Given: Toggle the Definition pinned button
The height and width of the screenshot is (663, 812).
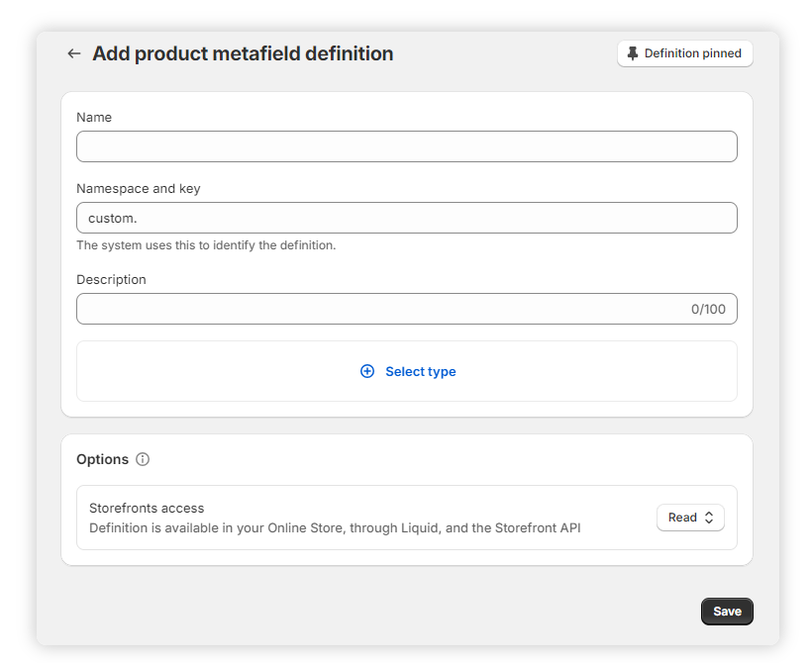Looking at the screenshot, I should click(x=684, y=53).
